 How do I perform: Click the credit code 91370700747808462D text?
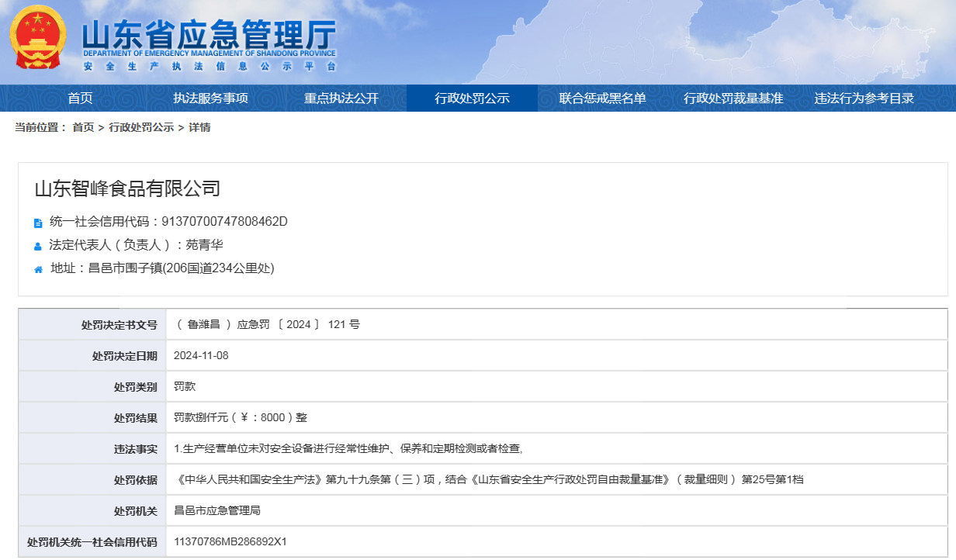point(224,222)
